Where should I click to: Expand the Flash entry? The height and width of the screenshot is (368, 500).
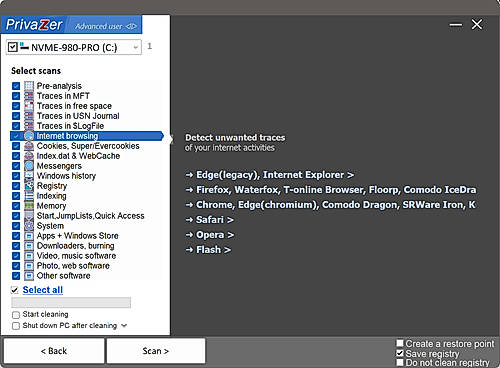coord(208,250)
